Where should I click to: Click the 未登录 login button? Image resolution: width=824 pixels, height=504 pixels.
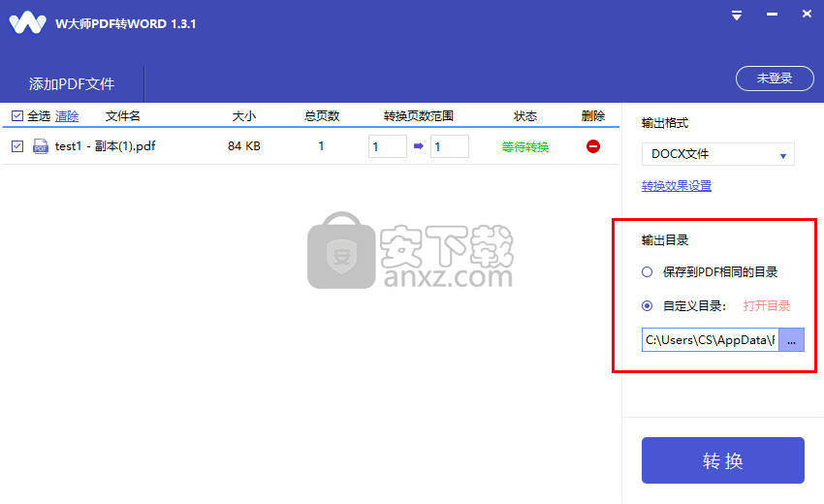[775, 79]
